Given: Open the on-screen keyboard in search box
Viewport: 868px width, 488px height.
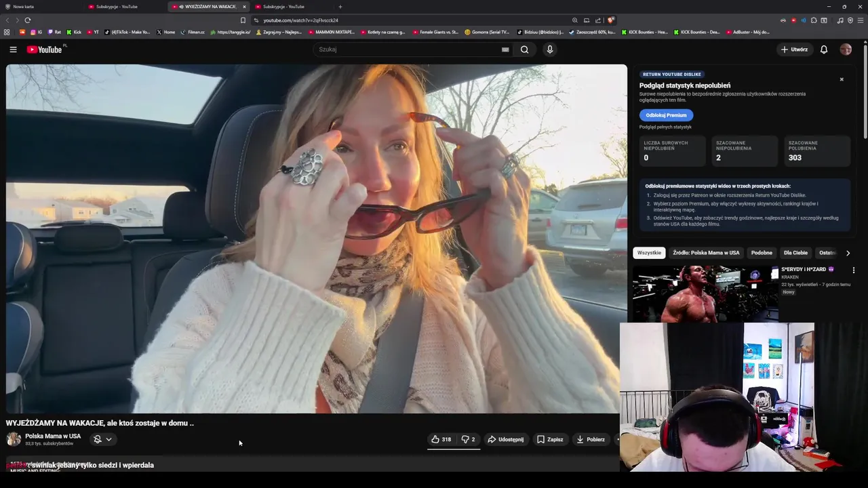Looking at the screenshot, I should [x=505, y=49].
